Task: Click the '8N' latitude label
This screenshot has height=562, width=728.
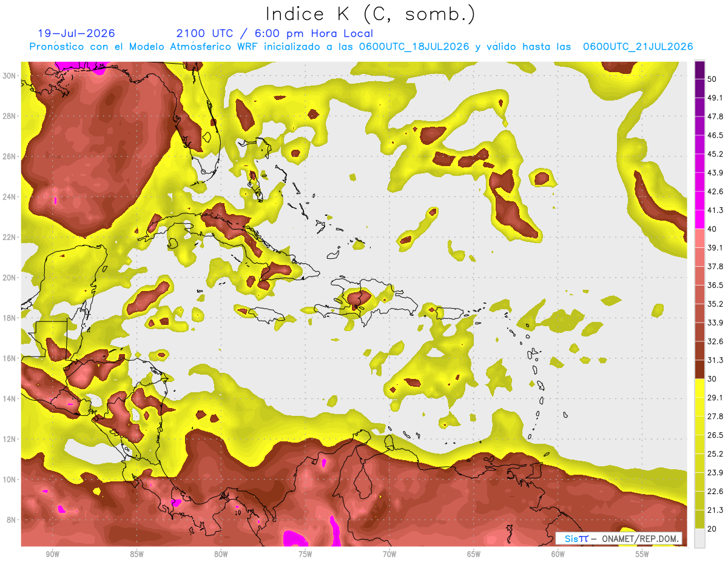Action: (x=12, y=520)
